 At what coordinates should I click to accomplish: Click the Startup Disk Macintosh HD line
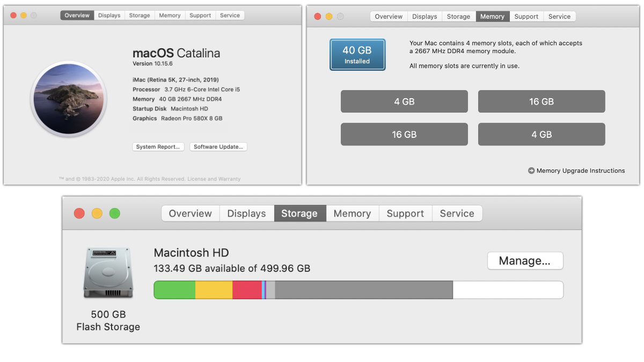(x=170, y=109)
